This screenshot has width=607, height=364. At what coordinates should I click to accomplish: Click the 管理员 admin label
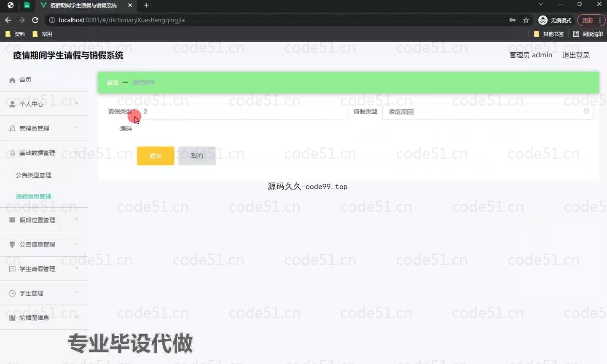[531, 55]
